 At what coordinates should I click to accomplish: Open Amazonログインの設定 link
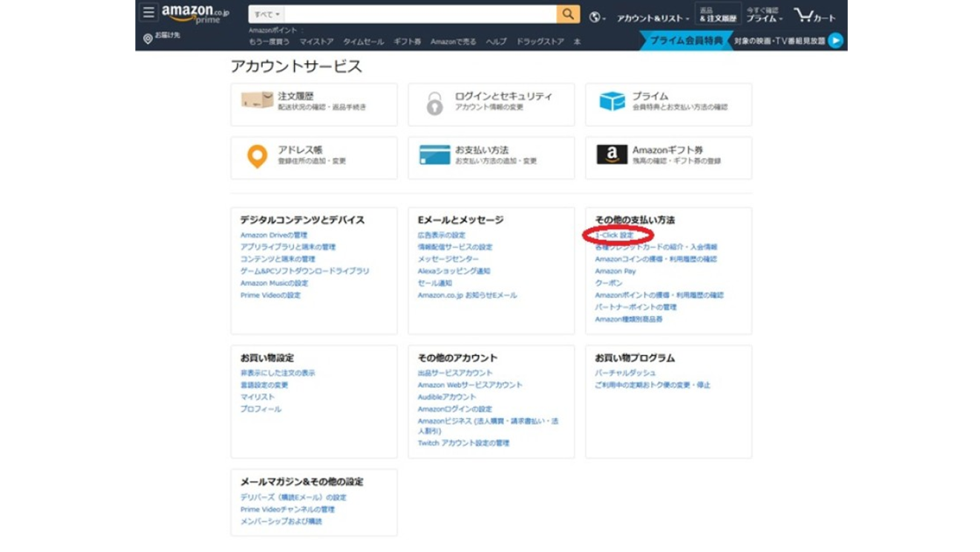(x=455, y=409)
